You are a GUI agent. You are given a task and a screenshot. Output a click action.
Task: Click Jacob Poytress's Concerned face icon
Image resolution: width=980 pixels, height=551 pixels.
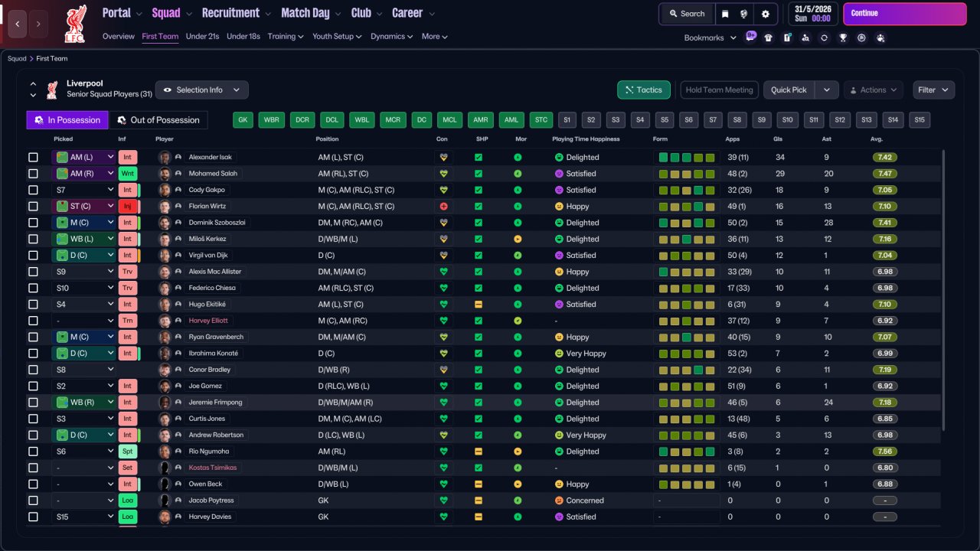click(x=560, y=500)
